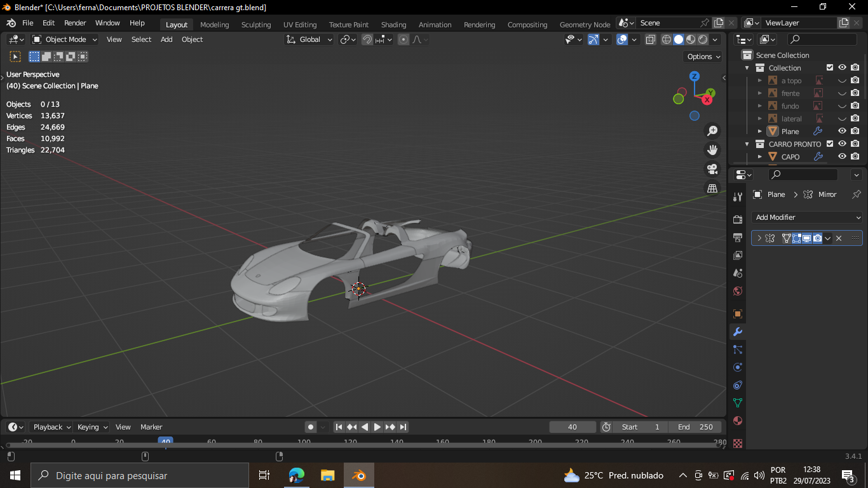Open the World properties tab
This screenshot has width=868, height=488.
point(738,291)
